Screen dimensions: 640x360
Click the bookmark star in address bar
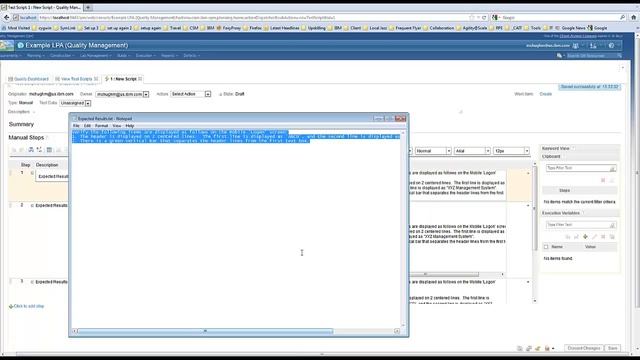(472, 18)
